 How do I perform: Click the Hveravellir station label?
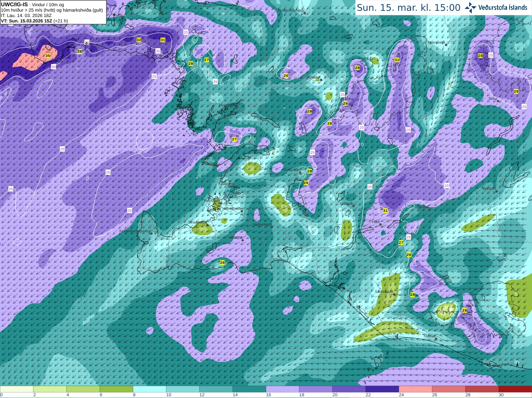tap(436, 42)
